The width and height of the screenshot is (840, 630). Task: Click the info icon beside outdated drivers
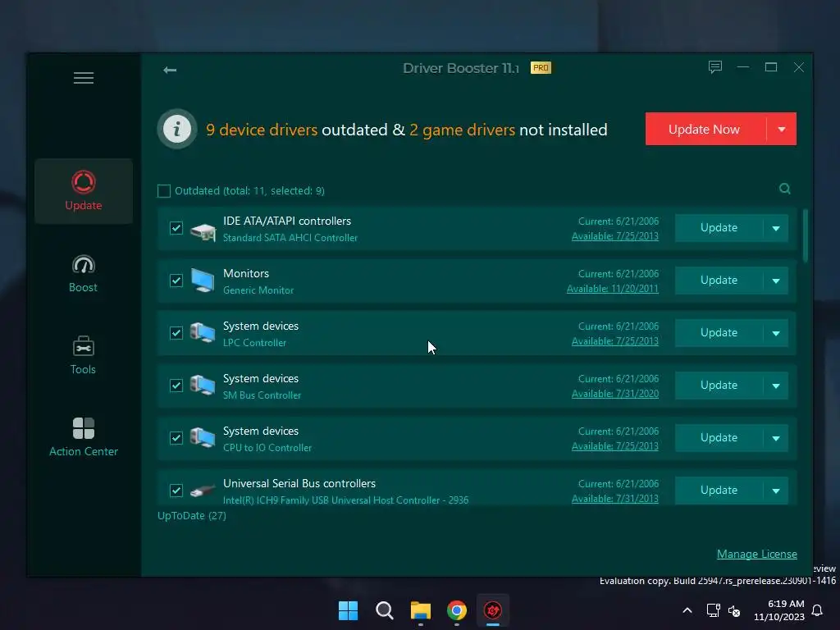click(177, 129)
